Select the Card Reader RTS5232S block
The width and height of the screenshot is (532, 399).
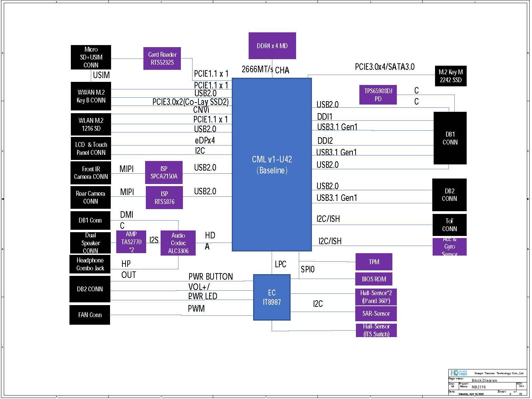(x=162, y=58)
